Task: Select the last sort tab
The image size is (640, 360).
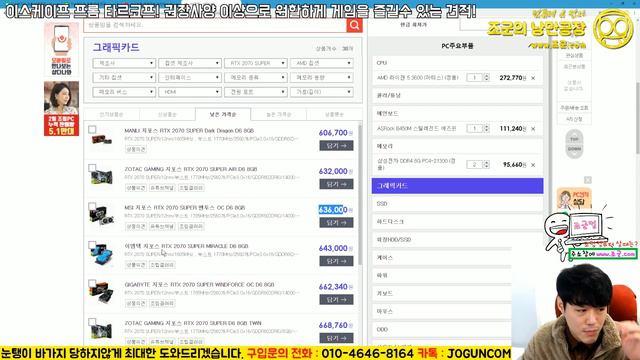Action: (x=334, y=115)
